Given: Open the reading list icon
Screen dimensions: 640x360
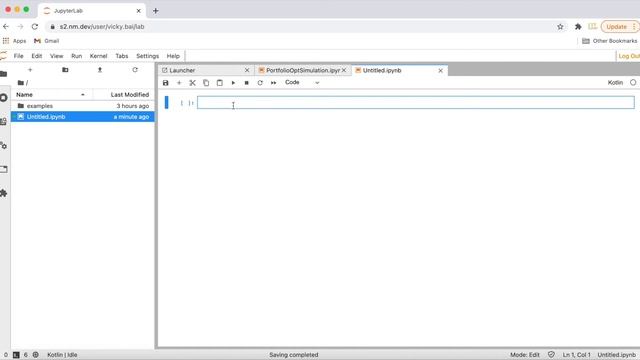Looking at the screenshot, I should (592, 27).
